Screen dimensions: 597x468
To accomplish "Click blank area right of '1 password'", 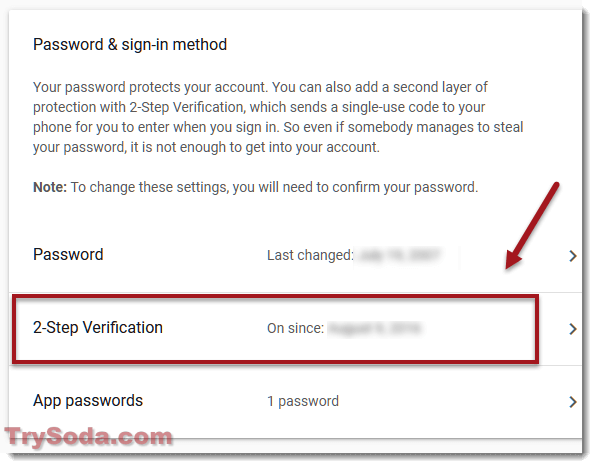I will [449, 401].
